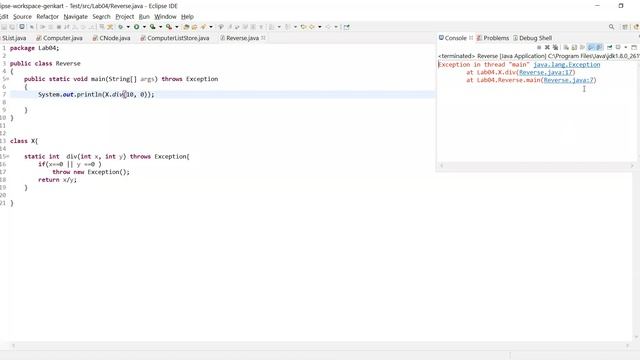640x360 pixels.
Task: Click the Search flashlight toolbar icon
Action: 221,27
